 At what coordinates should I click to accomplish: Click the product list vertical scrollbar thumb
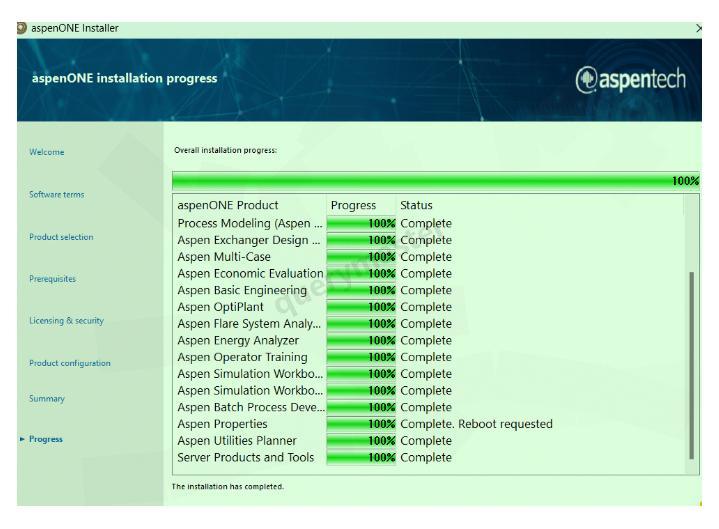[691, 365]
